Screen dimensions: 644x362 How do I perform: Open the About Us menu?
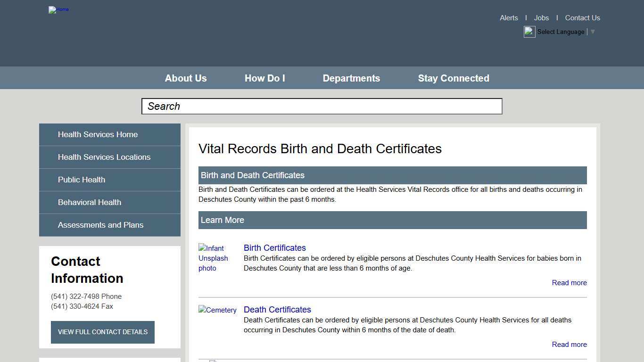[x=185, y=78]
